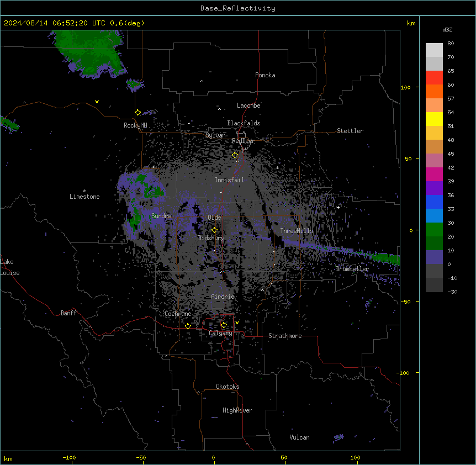Click the Base_Reflectivity title
Screen dimensions: 476x465
[x=238, y=8]
